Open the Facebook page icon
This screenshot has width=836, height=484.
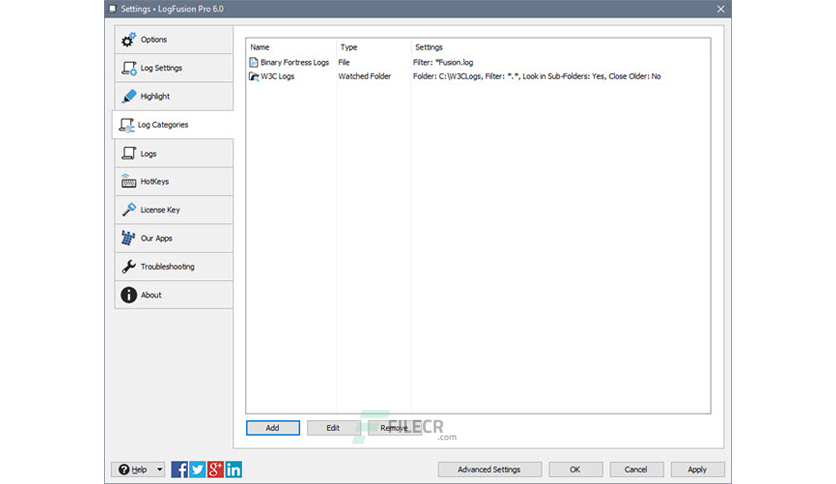click(179, 469)
